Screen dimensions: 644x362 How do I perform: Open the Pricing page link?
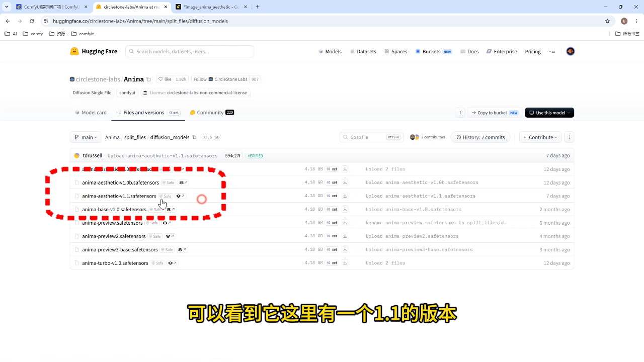click(x=533, y=51)
